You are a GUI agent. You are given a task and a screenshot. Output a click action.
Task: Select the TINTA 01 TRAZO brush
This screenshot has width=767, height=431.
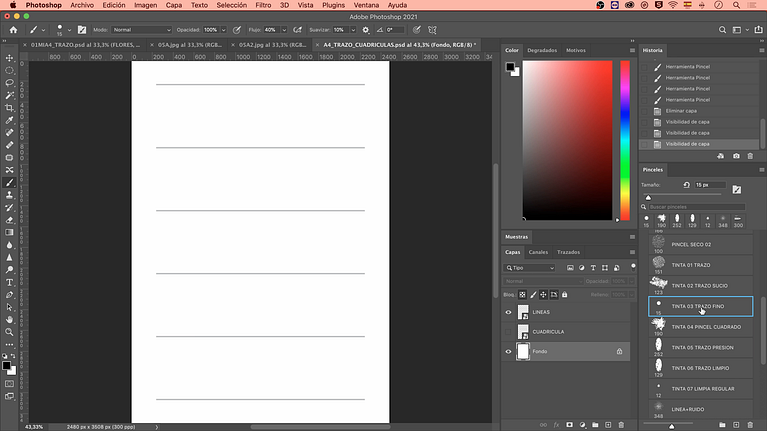pyautogui.click(x=700, y=265)
